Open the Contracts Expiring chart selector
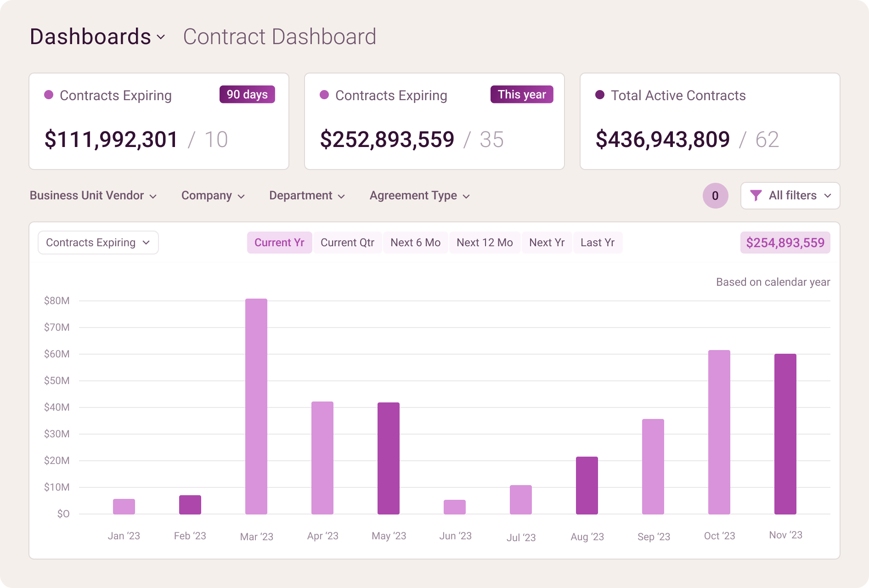 [98, 243]
